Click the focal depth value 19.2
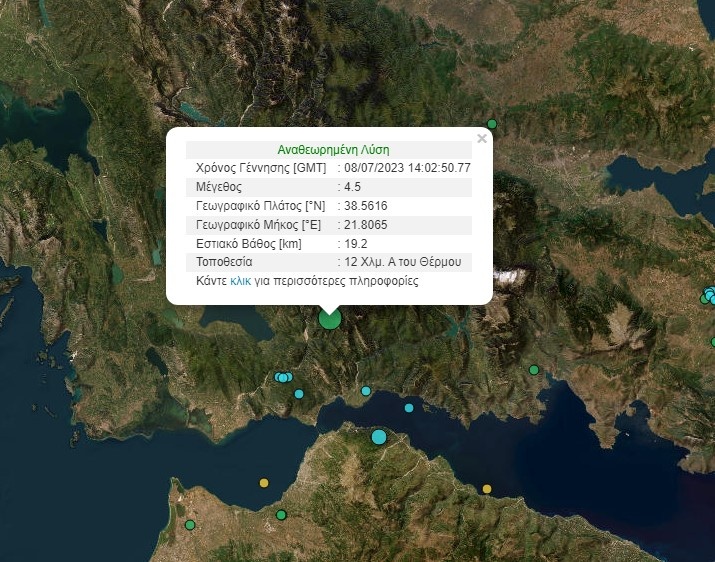 click(x=356, y=244)
